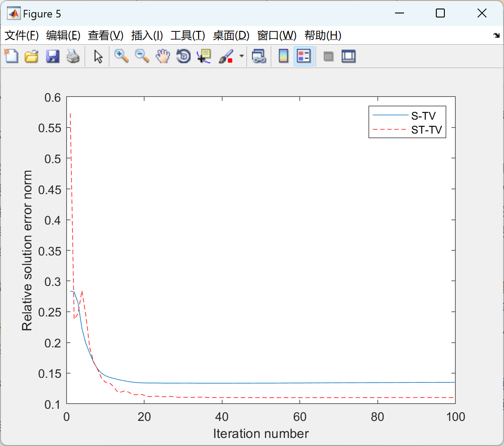504x446 pixels.
Task: Click the New Figure icon
Action: tap(11, 56)
